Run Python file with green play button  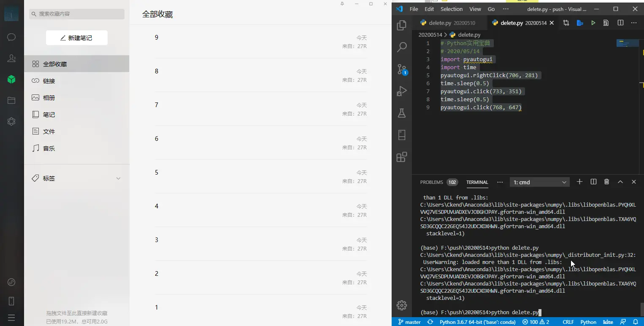tap(593, 23)
